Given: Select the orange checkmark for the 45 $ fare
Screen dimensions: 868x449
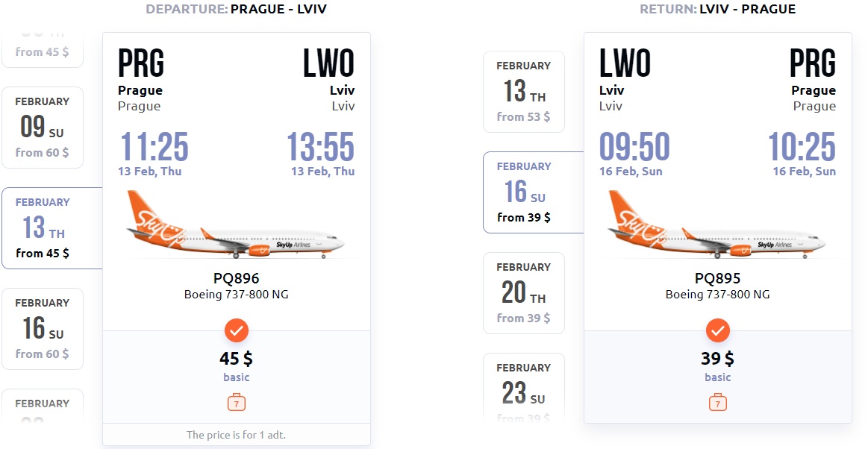Looking at the screenshot, I should click(x=237, y=330).
